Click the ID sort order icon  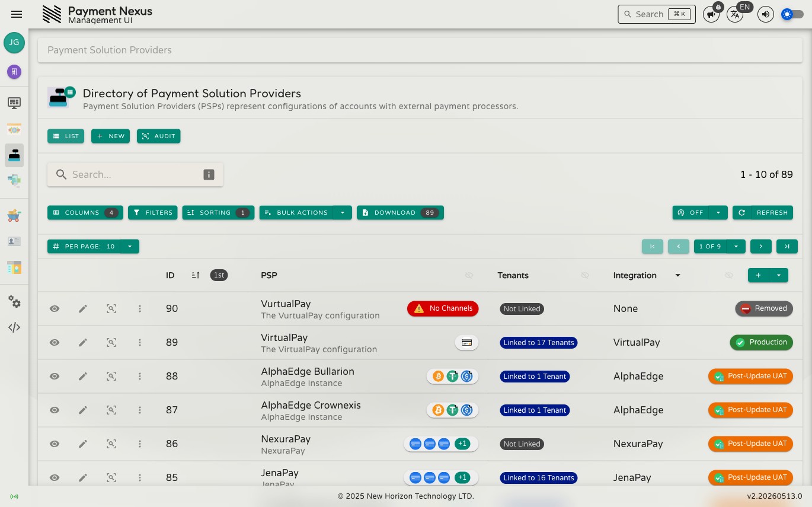click(196, 275)
